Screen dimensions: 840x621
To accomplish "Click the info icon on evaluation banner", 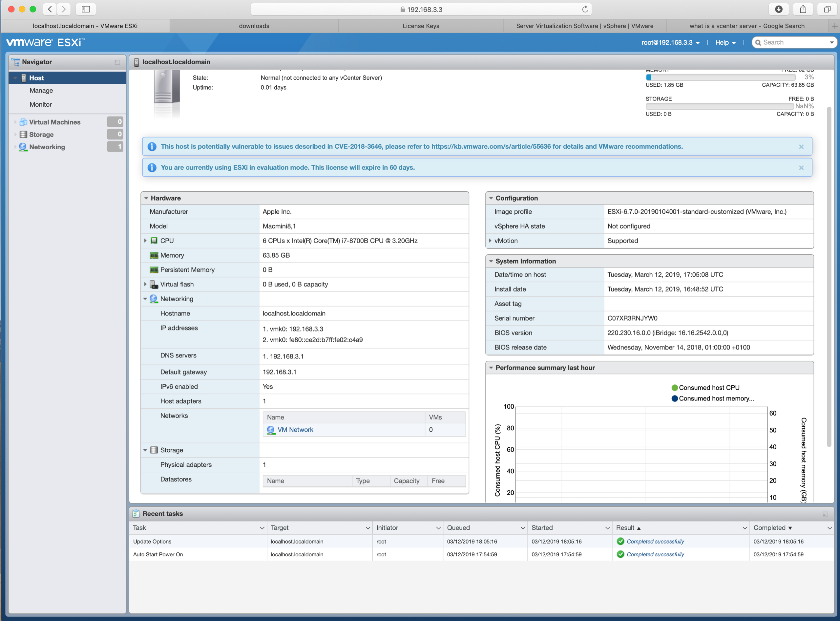I will [x=152, y=168].
